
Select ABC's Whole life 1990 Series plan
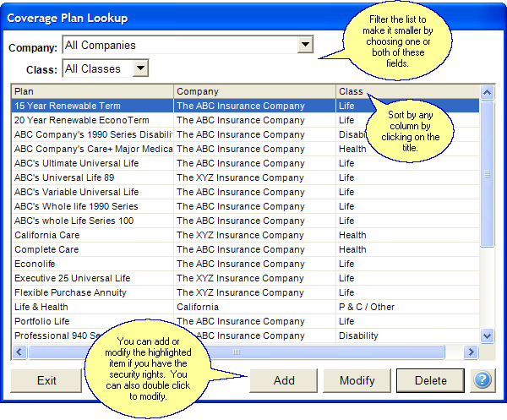coord(76,206)
